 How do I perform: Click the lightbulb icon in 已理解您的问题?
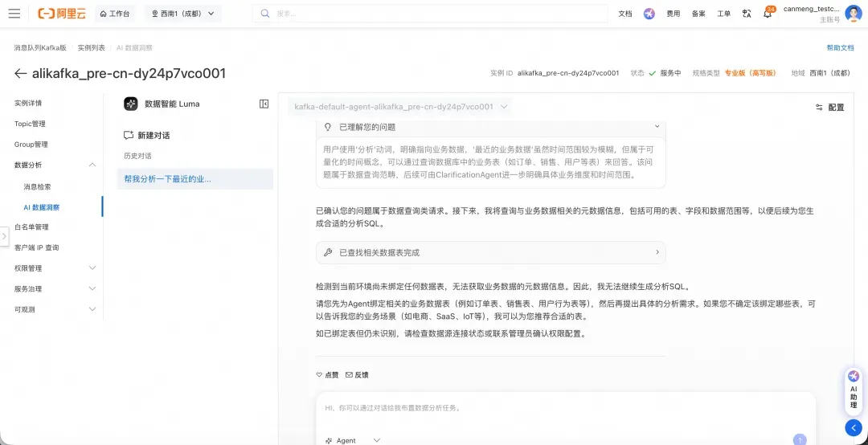pos(328,127)
